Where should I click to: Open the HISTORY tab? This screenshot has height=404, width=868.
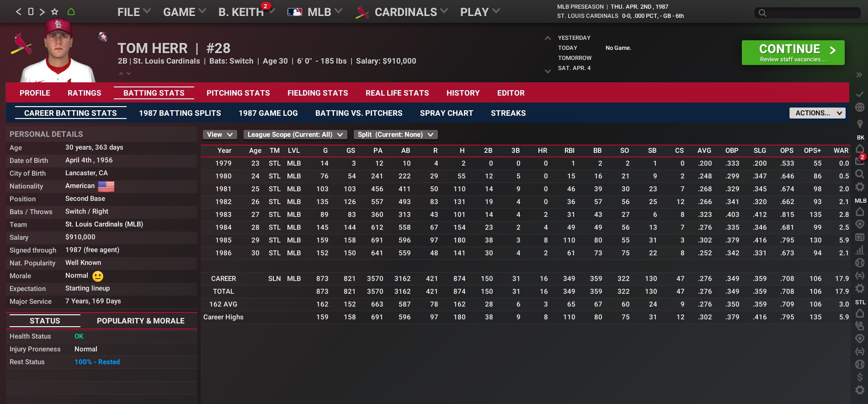coord(463,93)
